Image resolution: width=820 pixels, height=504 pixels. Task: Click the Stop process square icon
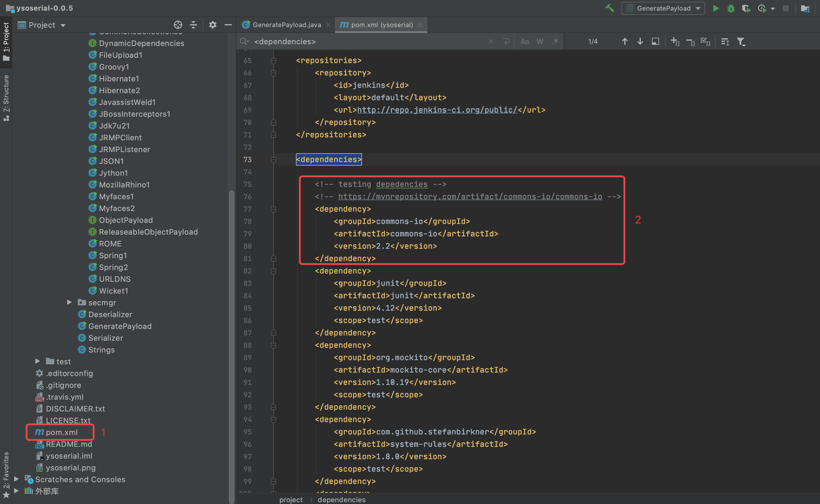(786, 8)
